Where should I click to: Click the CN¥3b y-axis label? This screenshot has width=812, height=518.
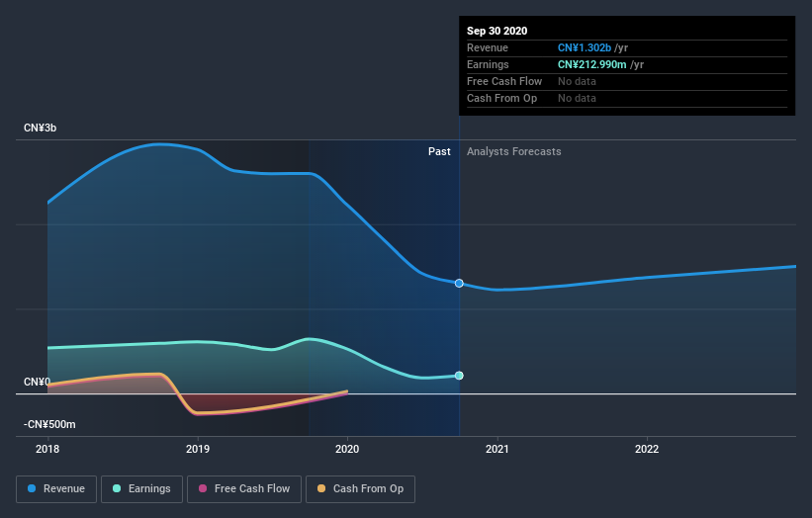pyautogui.click(x=40, y=128)
